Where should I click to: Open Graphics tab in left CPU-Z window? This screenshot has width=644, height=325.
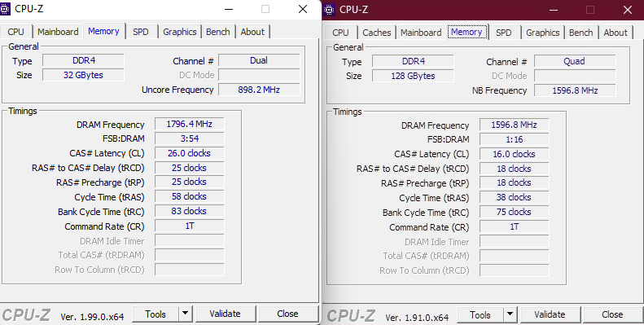pos(179,32)
